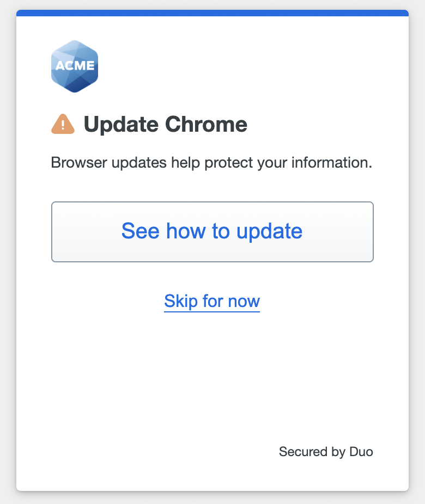Image resolution: width=425 pixels, height=504 pixels.
Task: Click the Update Chrome heading
Action: tap(165, 124)
